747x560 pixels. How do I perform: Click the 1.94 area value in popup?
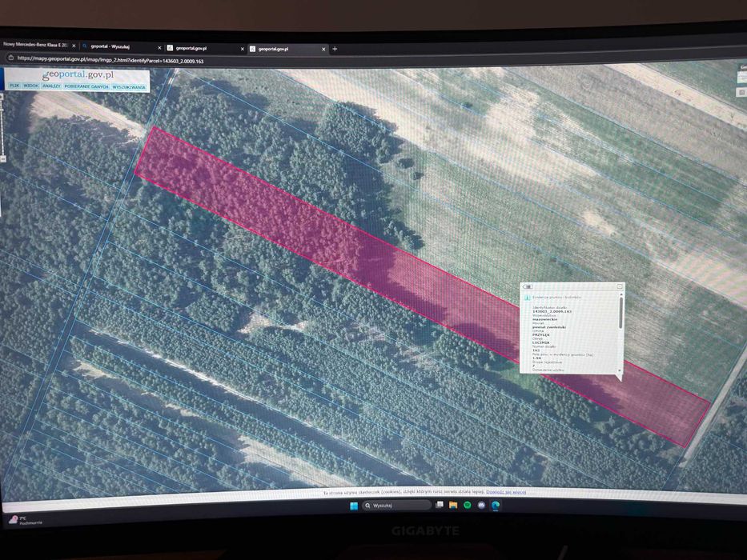536,358
